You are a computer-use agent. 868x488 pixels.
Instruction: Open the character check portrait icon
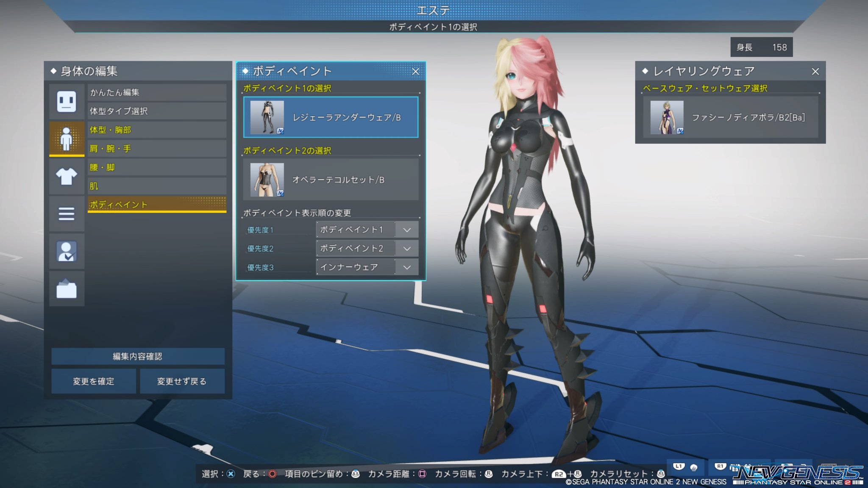click(67, 251)
